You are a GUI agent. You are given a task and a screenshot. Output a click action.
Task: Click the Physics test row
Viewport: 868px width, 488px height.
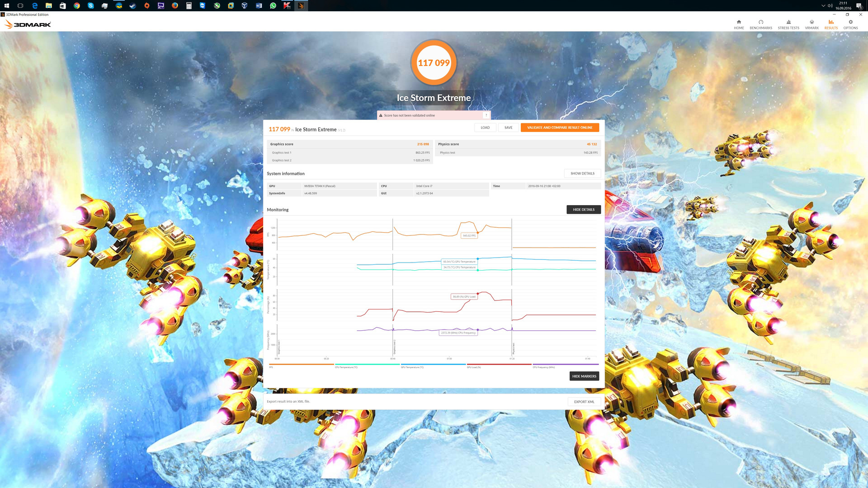pyautogui.click(x=518, y=153)
